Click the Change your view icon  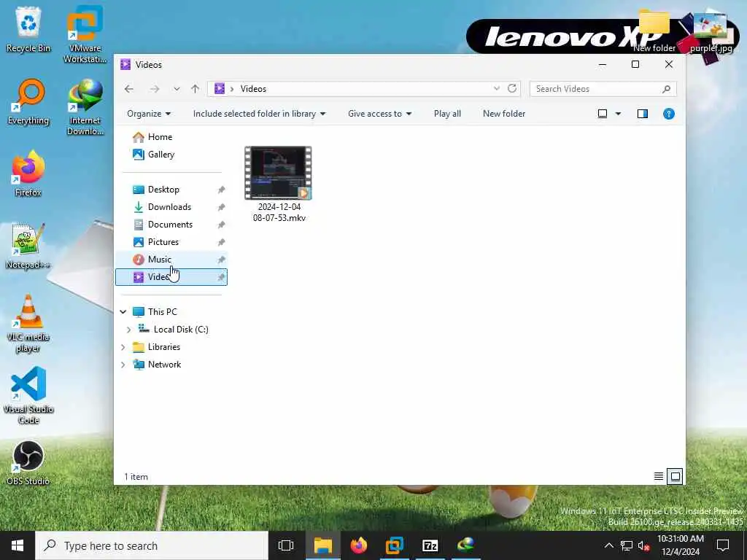(x=602, y=114)
